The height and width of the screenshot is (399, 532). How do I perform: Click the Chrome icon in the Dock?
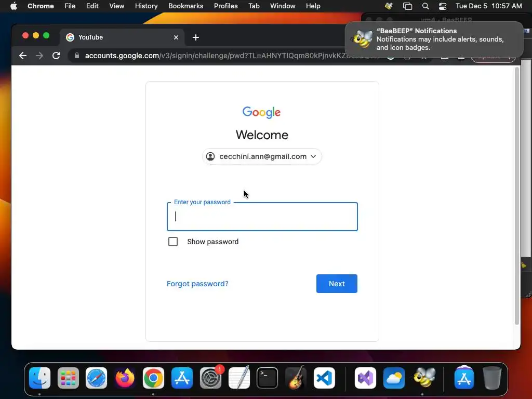pos(153,378)
